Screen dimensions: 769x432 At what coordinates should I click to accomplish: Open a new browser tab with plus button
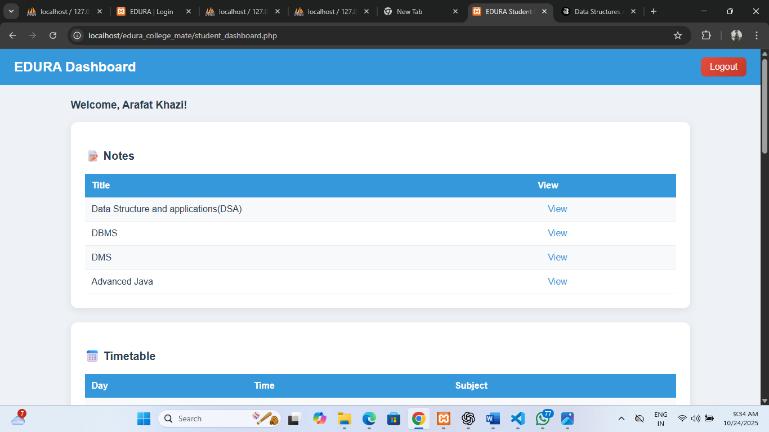click(x=653, y=11)
